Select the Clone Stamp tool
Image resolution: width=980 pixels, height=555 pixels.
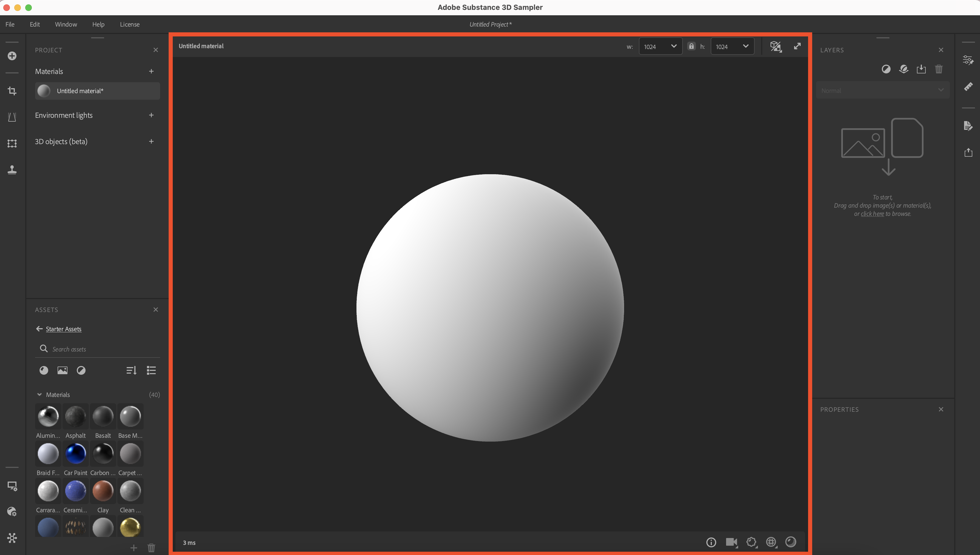pyautogui.click(x=12, y=170)
